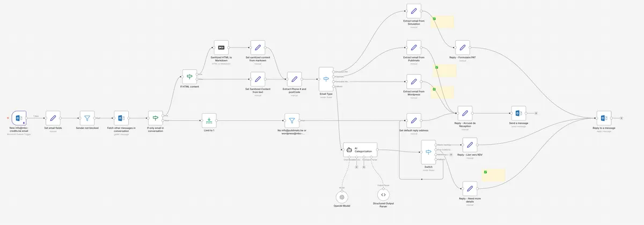Image resolution: width=644 pixels, height=225 pixels.
Task: Open the Set default reply address node
Action: tap(413, 121)
